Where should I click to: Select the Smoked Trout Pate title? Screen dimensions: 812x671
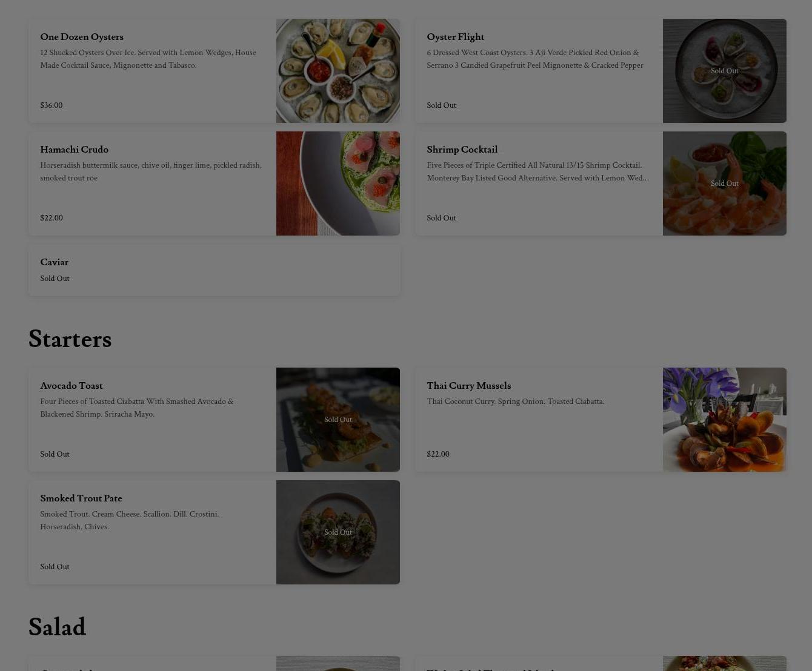[x=81, y=498]
